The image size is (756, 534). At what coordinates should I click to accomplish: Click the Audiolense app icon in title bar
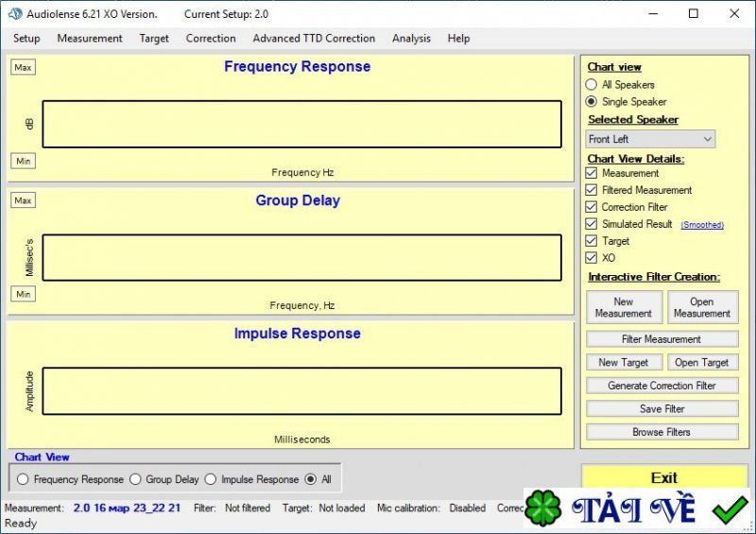(x=15, y=14)
